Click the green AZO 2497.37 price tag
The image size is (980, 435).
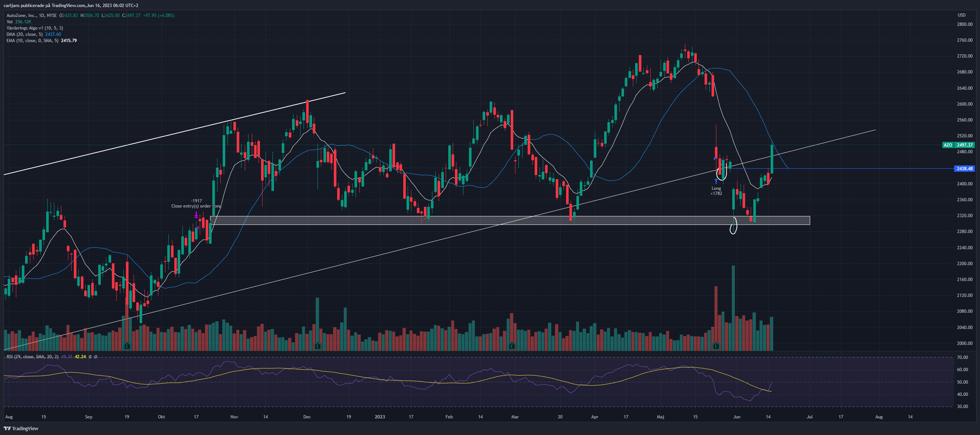[x=958, y=145]
